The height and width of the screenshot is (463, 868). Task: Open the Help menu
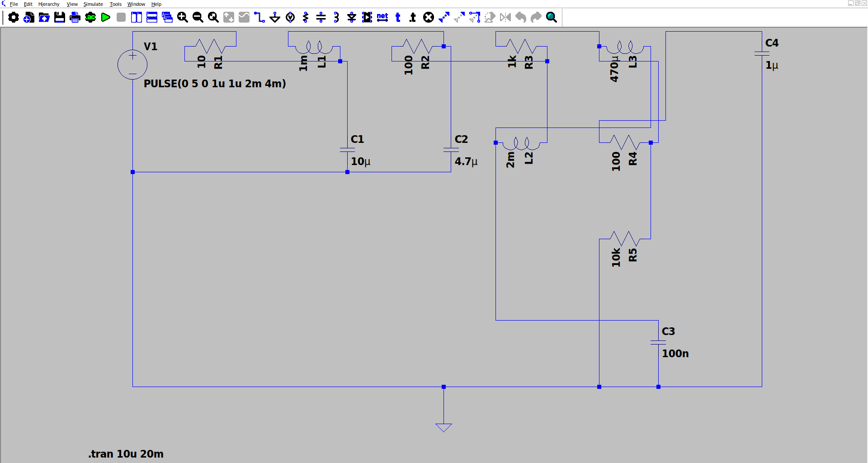click(156, 4)
